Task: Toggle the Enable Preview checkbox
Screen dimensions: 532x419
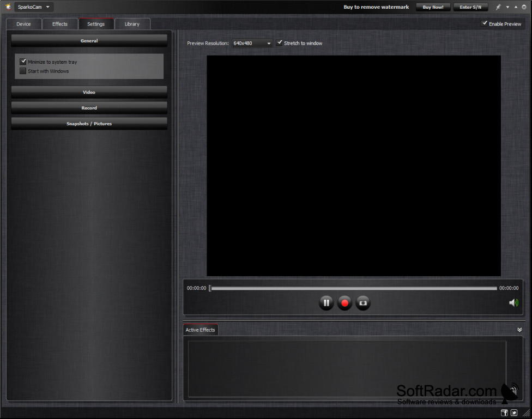Action: pyautogui.click(x=485, y=23)
